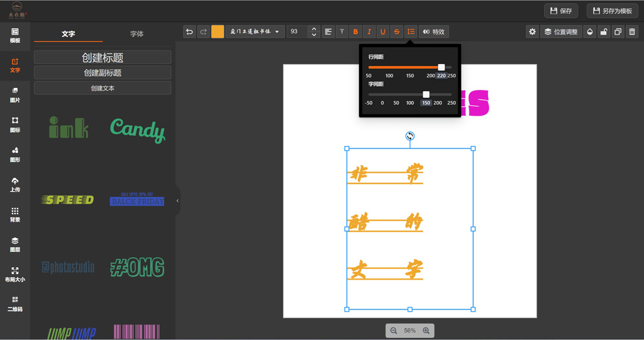Open the 上传 upload panel
The width and height of the screenshot is (644, 340).
pyautogui.click(x=15, y=185)
